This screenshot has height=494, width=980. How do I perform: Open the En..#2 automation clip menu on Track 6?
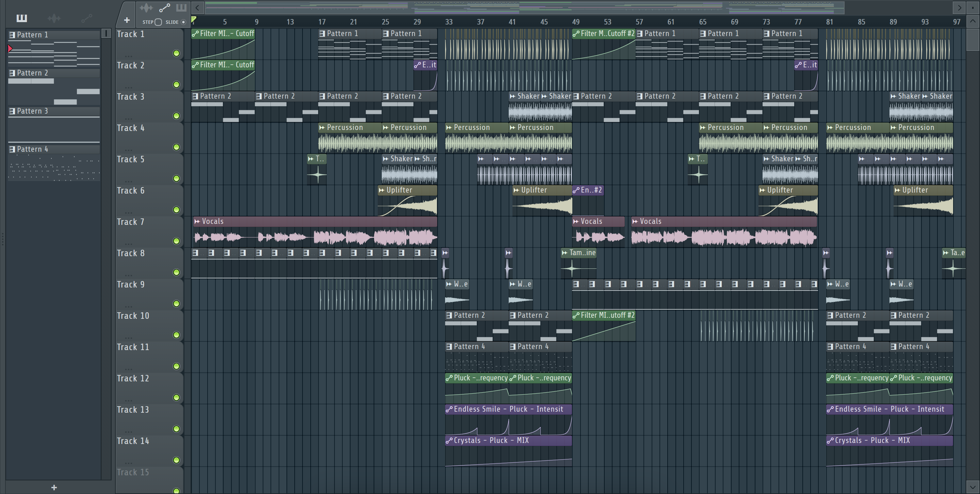(x=576, y=190)
